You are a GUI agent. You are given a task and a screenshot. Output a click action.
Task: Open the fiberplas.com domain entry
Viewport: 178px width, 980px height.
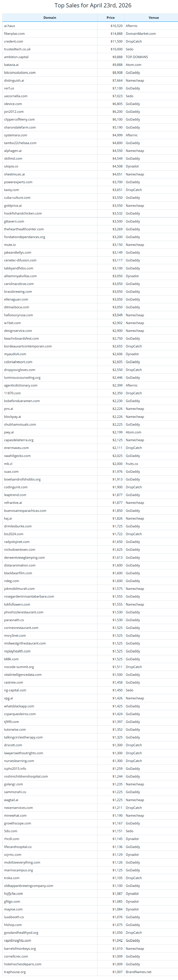pos(14,33)
